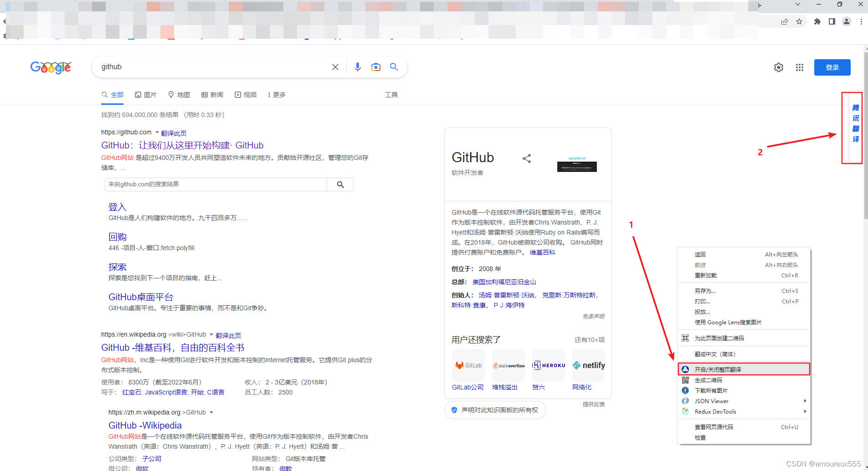Click the extensions puzzle icon in the toolbar
Image resolution: width=868 pixels, height=471 pixels.
click(x=817, y=21)
